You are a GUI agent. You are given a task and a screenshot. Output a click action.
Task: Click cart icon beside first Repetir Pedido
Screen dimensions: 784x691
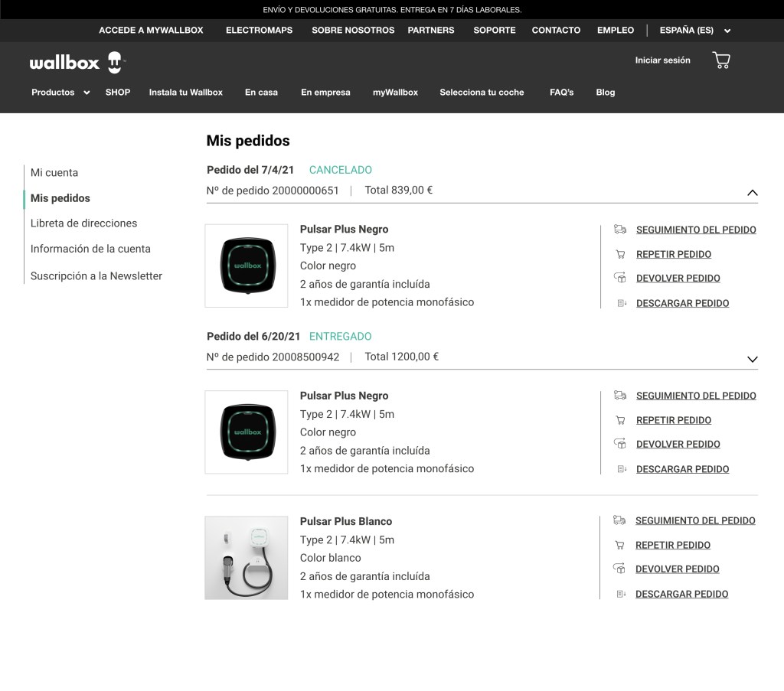coord(620,254)
